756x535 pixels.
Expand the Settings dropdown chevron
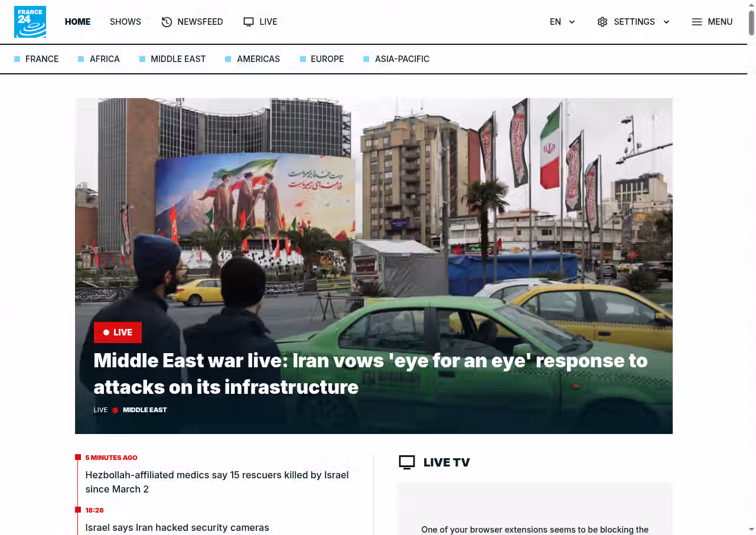click(666, 22)
